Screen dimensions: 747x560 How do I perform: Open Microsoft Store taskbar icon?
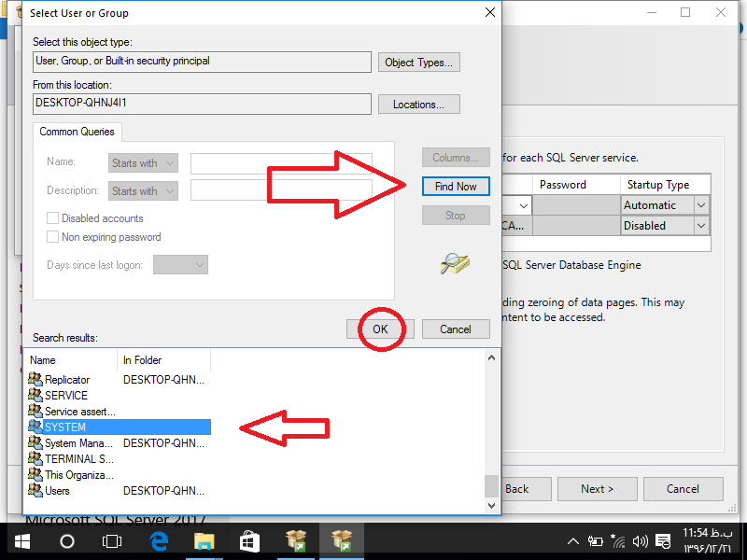point(249,540)
